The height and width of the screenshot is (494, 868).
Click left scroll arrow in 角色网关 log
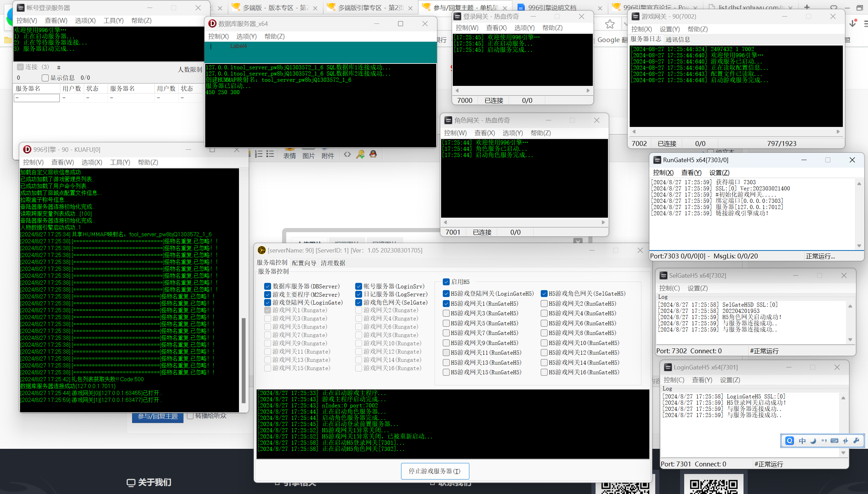tap(445, 222)
